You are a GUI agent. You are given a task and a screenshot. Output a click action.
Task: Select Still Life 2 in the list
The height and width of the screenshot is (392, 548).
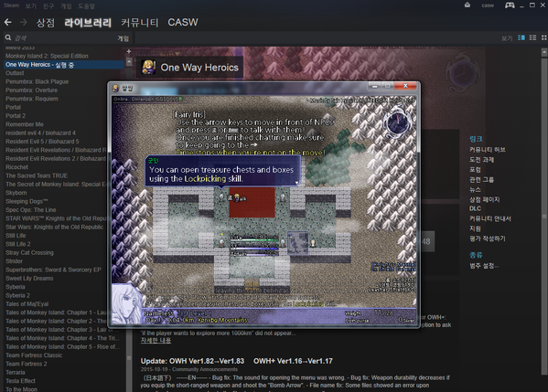coord(17,244)
